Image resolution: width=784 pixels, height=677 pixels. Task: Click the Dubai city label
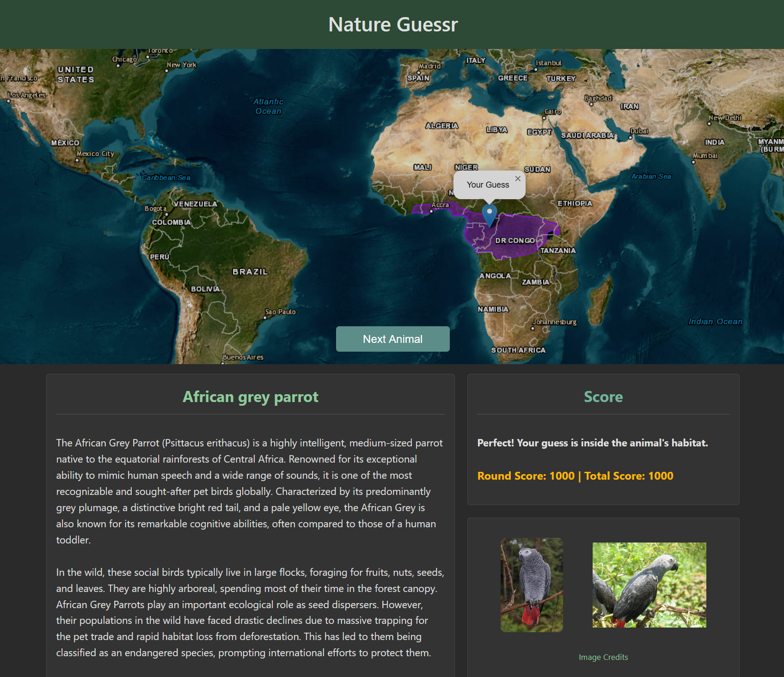[x=639, y=131]
